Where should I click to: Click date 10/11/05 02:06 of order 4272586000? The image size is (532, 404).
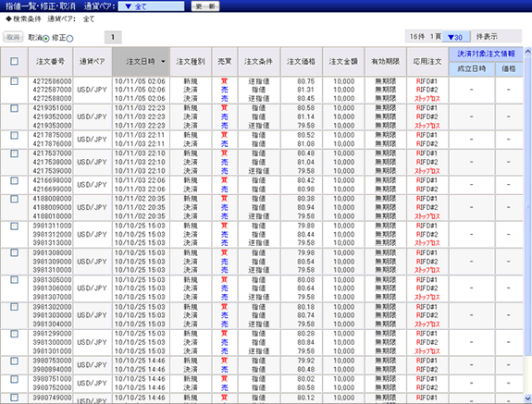140,81
